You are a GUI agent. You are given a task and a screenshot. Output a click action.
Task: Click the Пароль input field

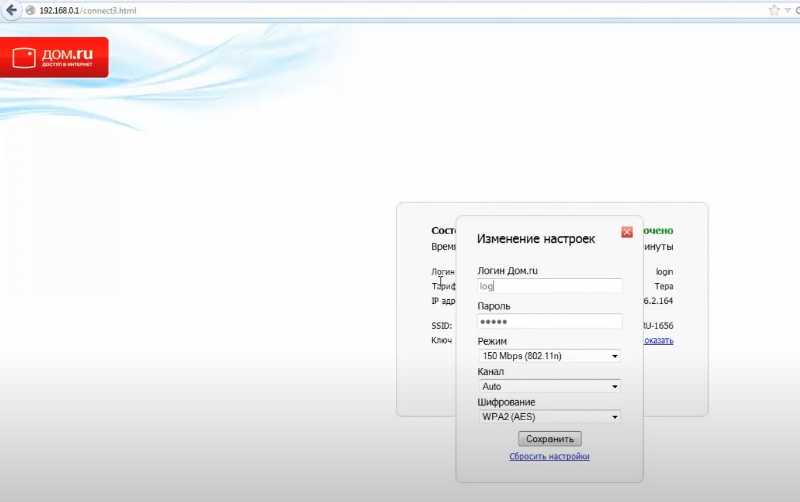(549, 322)
